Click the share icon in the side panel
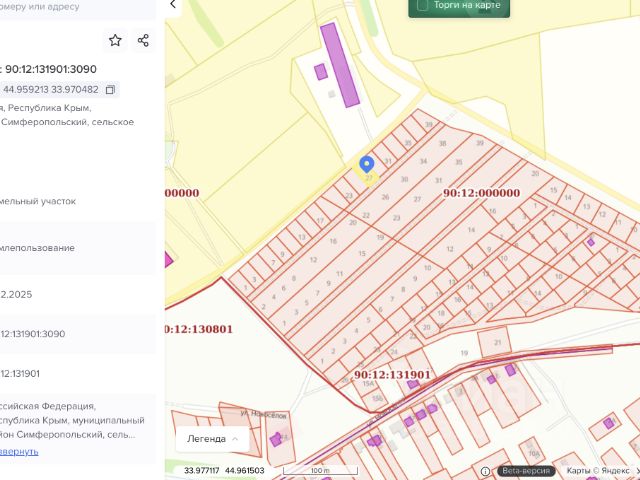This screenshot has width=640, height=480. 143,40
